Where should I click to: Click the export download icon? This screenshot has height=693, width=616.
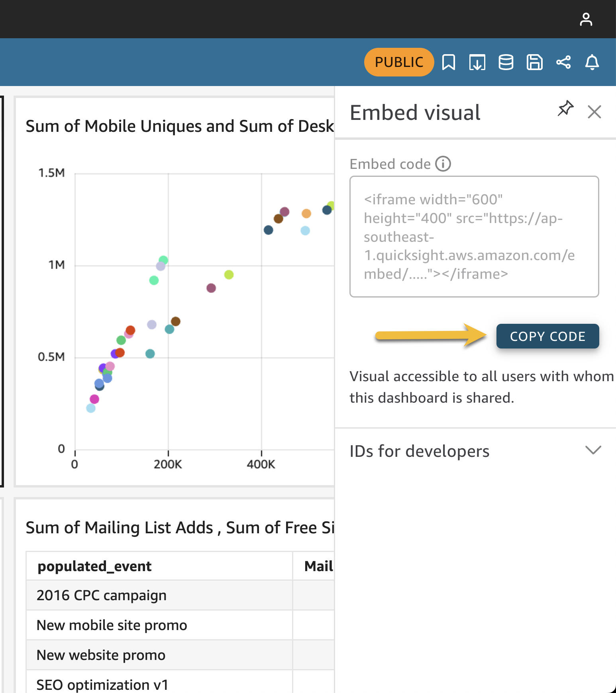click(x=477, y=62)
